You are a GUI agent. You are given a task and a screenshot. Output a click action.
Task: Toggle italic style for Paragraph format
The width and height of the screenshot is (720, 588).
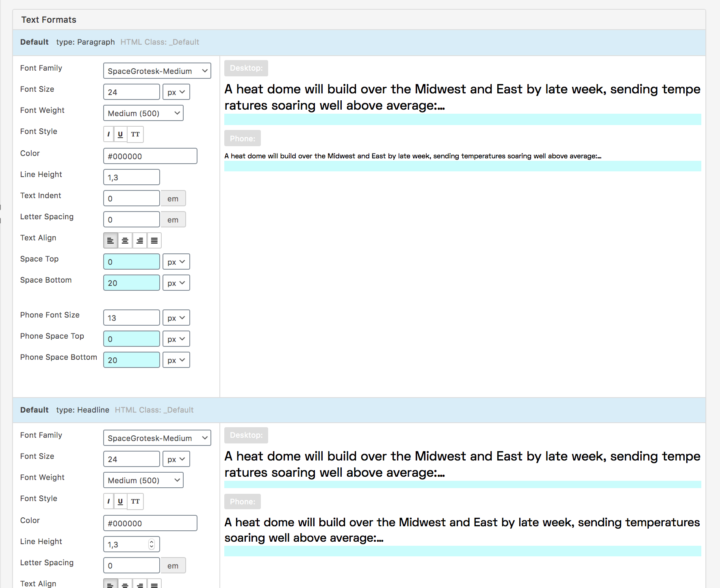pos(108,134)
